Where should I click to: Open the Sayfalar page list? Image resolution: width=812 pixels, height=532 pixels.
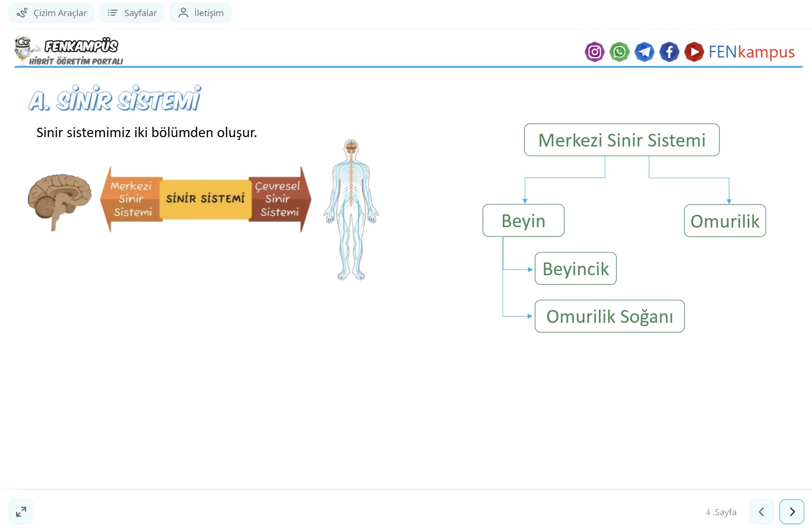pos(132,13)
